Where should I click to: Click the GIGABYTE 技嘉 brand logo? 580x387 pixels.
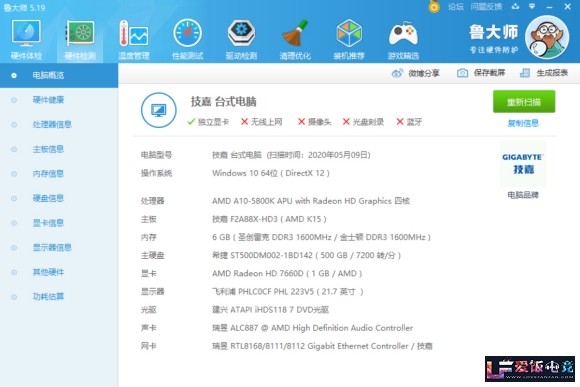tap(523, 164)
